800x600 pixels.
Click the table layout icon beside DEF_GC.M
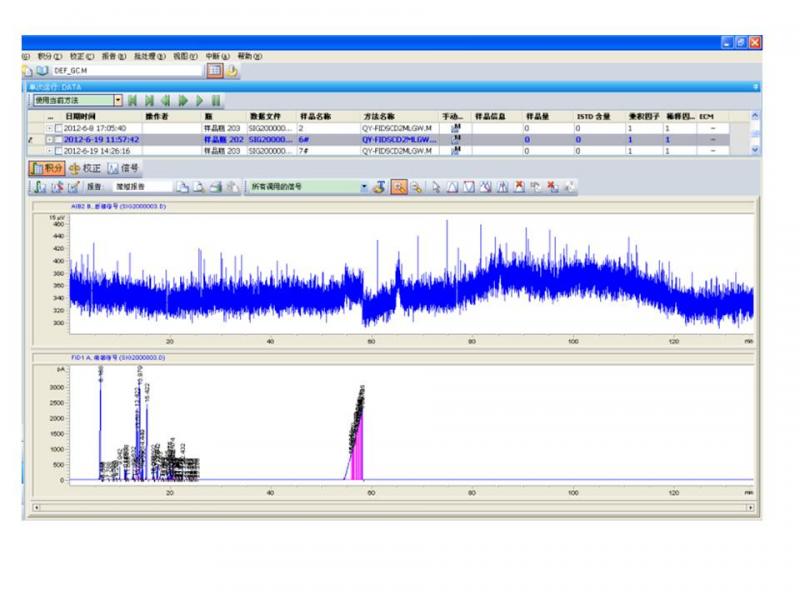[214, 71]
